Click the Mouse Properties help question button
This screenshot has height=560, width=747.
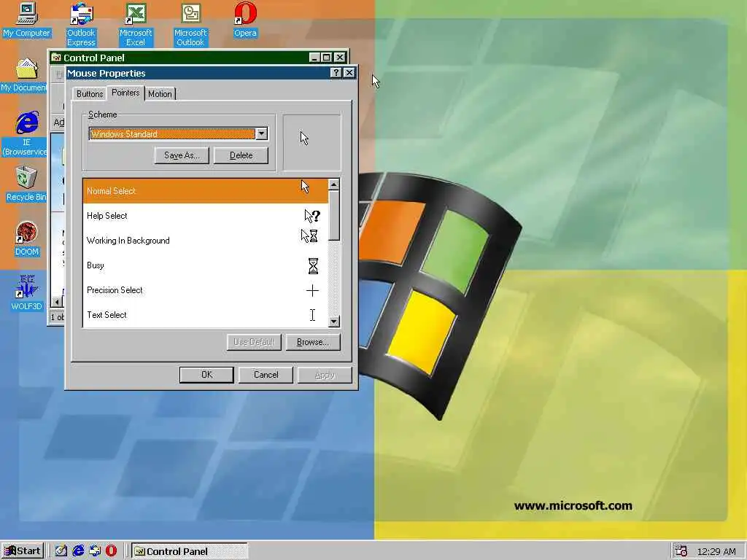(x=336, y=72)
